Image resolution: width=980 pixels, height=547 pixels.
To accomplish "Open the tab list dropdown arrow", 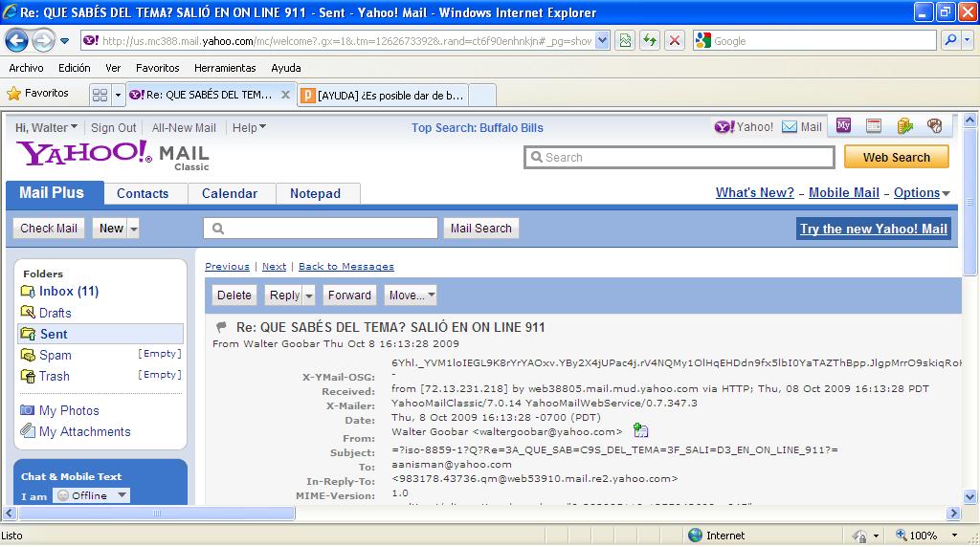I will point(118,95).
